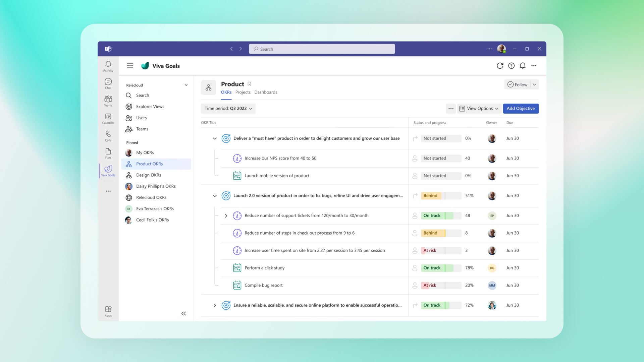Open Viva Goals header more options ellipsis
The height and width of the screenshot is (362, 644).
point(534,66)
